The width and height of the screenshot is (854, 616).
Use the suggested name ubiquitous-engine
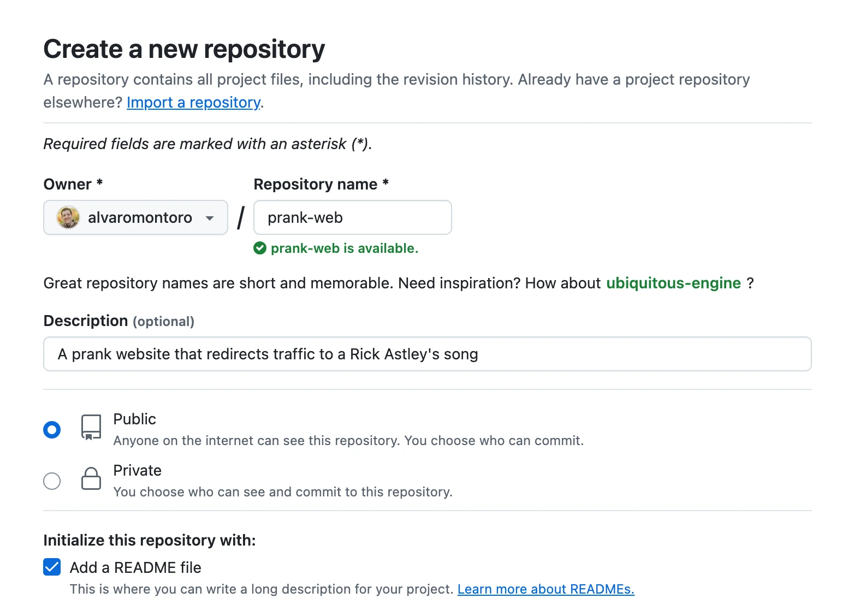click(x=673, y=283)
